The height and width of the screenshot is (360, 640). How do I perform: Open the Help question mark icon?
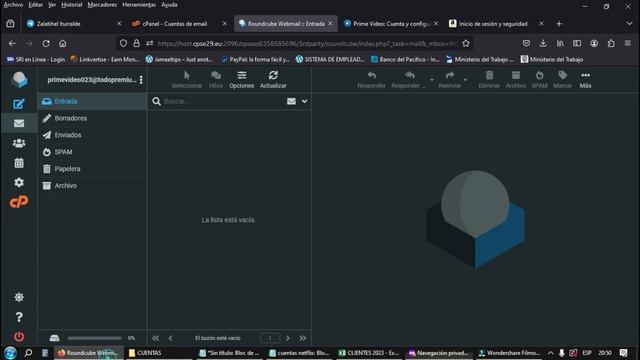19,317
